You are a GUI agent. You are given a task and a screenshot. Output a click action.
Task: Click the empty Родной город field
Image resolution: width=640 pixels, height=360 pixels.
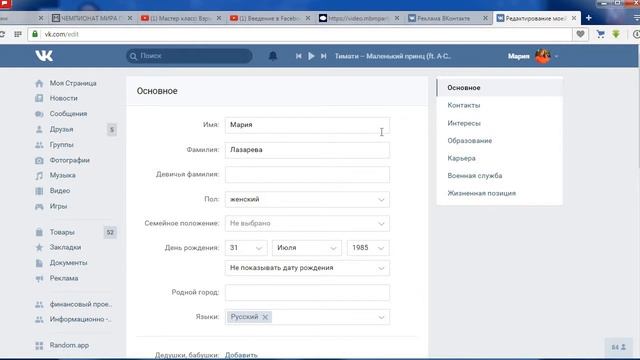[307, 293]
